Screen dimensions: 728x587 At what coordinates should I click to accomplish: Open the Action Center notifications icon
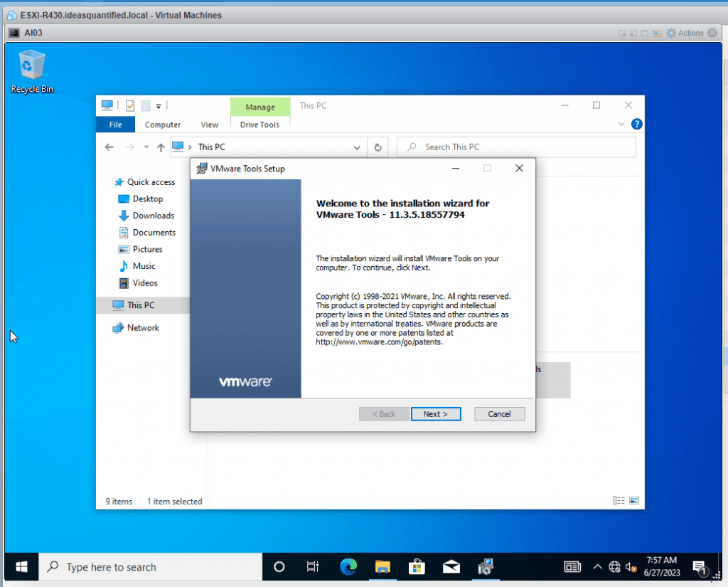[700, 566]
